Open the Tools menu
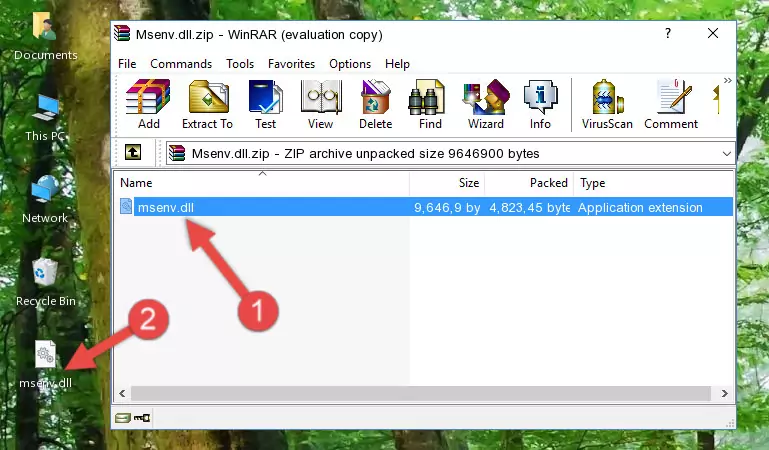Image resolution: width=769 pixels, height=450 pixels. pos(240,64)
